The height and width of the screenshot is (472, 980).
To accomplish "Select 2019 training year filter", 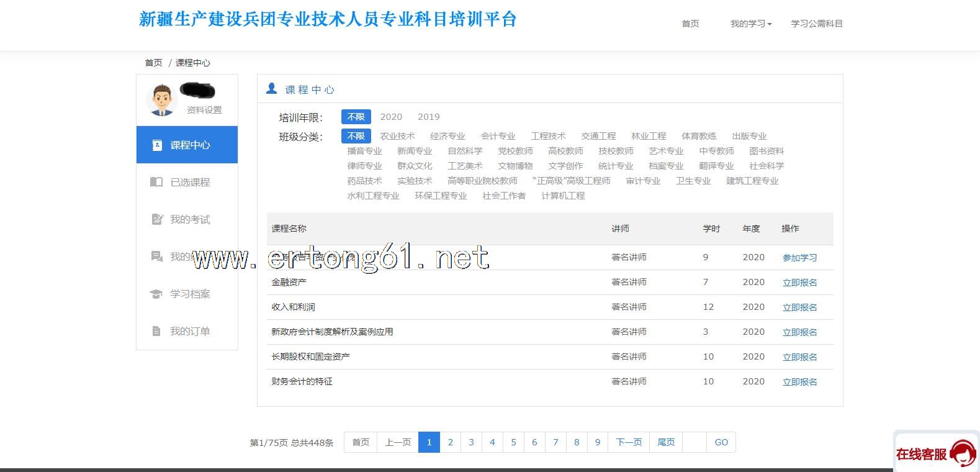I will pyautogui.click(x=428, y=117).
